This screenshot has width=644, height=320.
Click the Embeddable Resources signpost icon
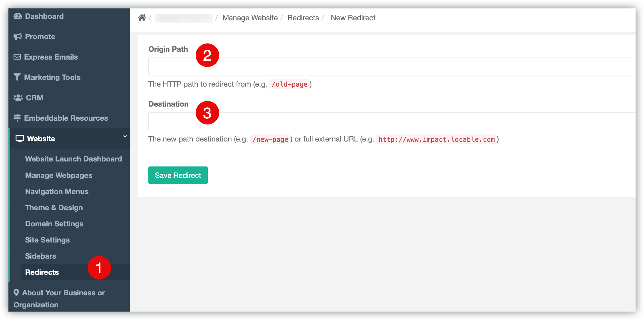17,118
